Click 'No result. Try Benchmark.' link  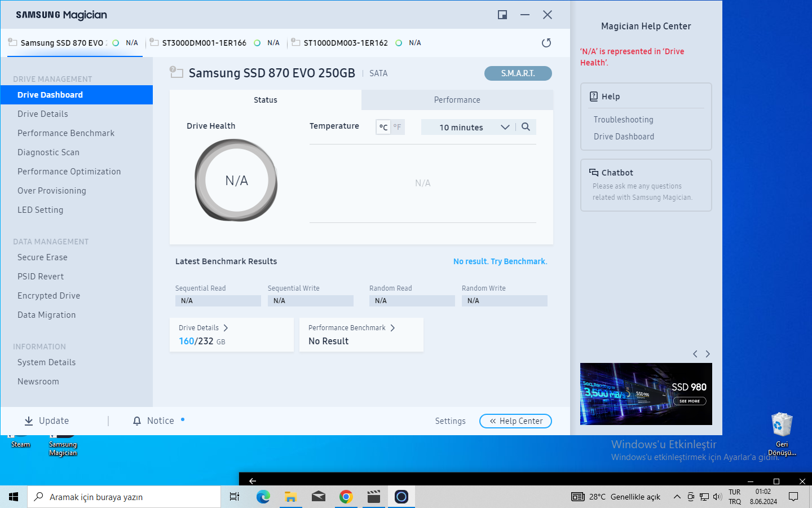(x=500, y=261)
